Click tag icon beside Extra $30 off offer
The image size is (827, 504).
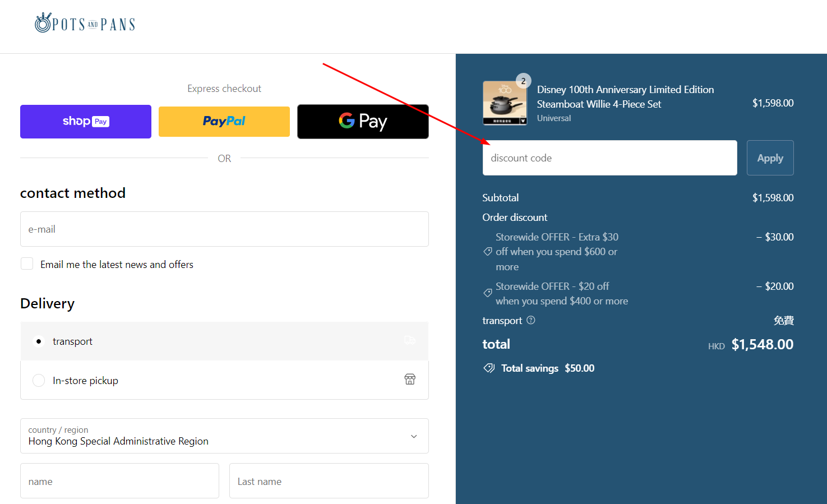[x=488, y=252]
